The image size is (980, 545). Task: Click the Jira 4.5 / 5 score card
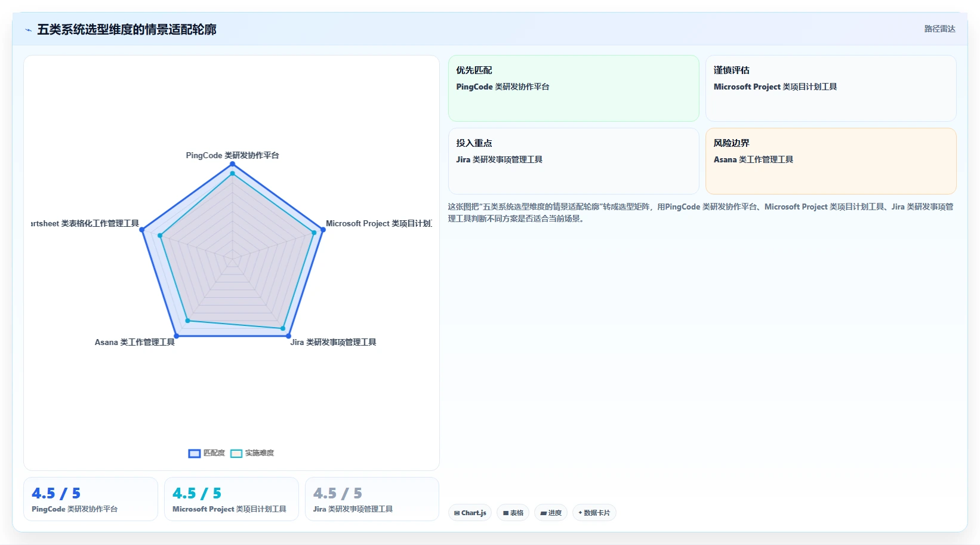pyautogui.click(x=372, y=499)
